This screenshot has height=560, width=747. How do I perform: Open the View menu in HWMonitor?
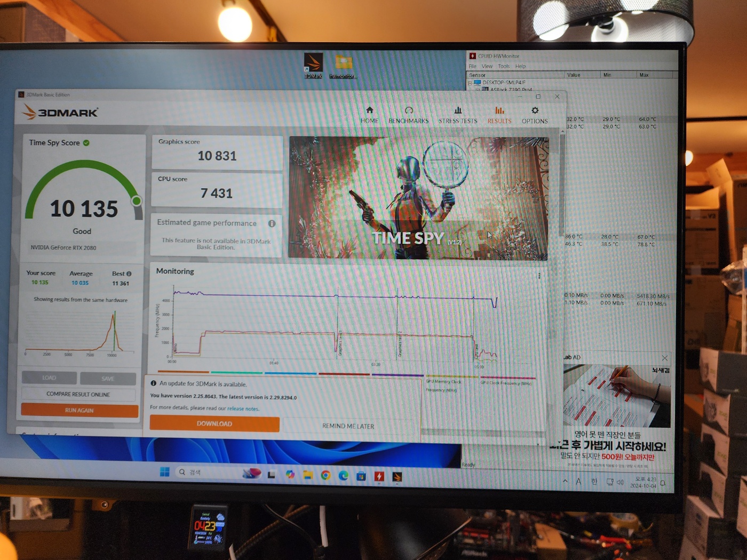[x=487, y=66]
